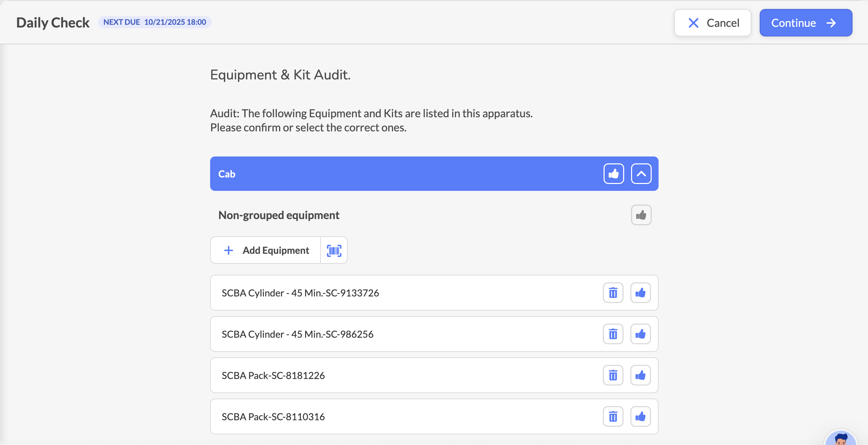Click the X icon on Cancel
This screenshot has height=445, width=868.
[x=693, y=23]
